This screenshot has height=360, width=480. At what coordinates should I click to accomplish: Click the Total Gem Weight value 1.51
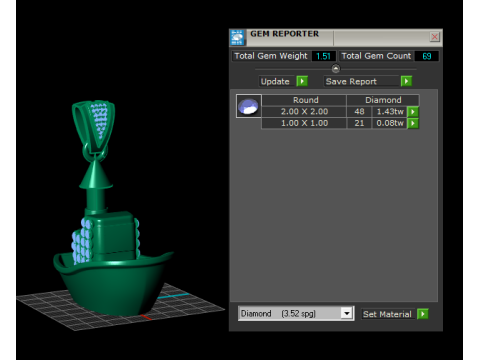(323, 56)
